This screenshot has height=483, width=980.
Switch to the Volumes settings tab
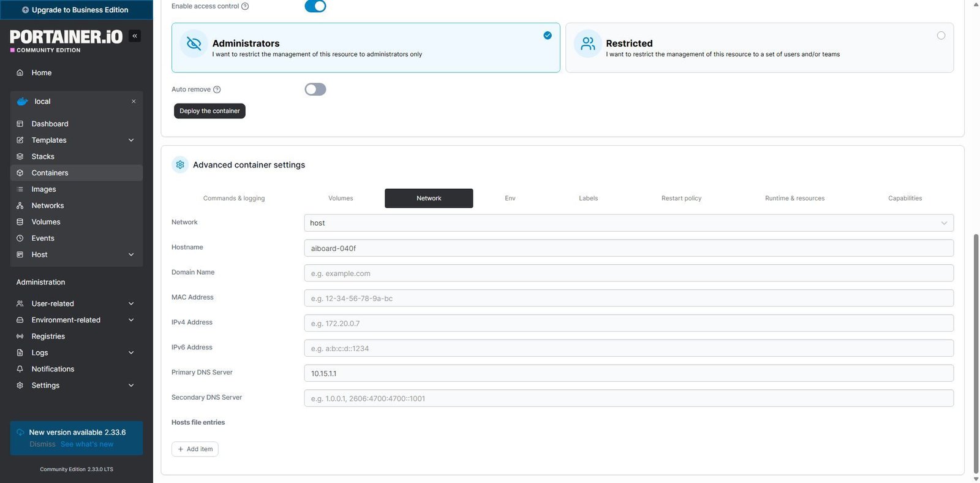click(341, 199)
